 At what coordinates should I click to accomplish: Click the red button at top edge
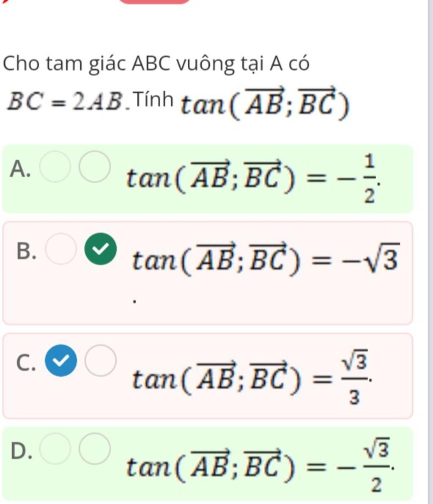(156, 2)
